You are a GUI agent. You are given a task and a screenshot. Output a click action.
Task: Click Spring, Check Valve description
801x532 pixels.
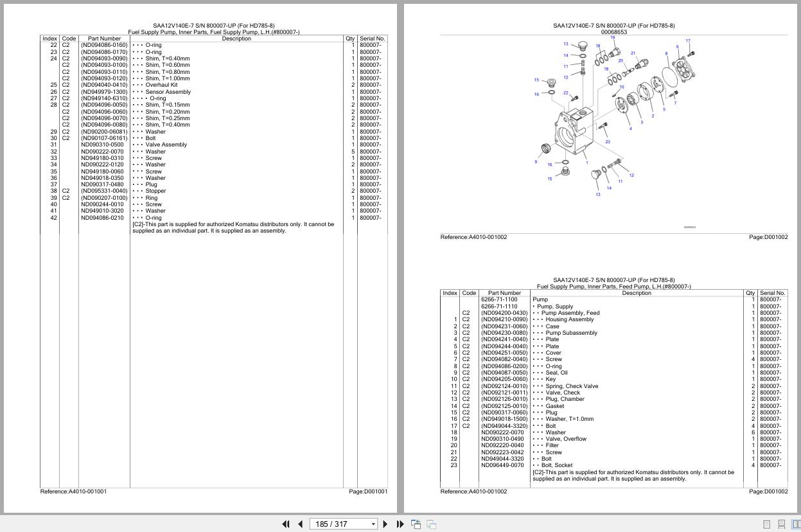(x=572, y=386)
